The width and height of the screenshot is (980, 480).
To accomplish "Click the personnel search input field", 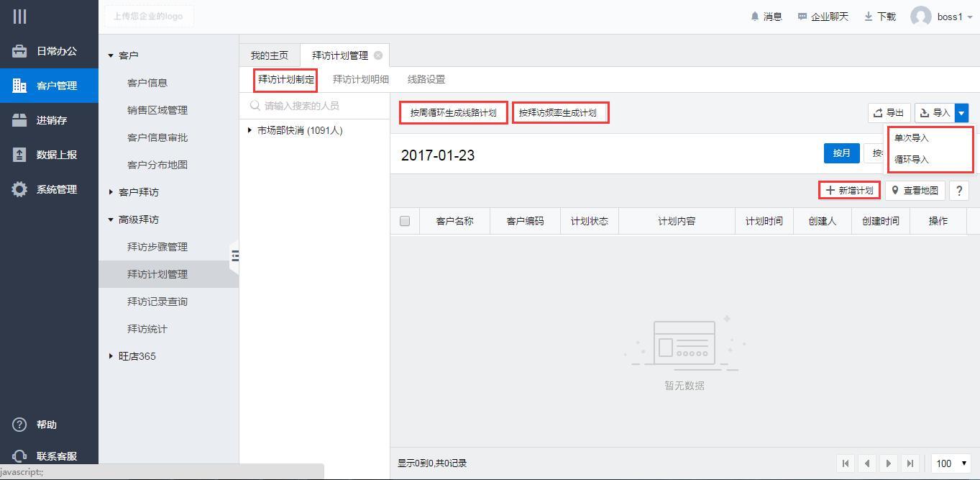I will [320, 106].
